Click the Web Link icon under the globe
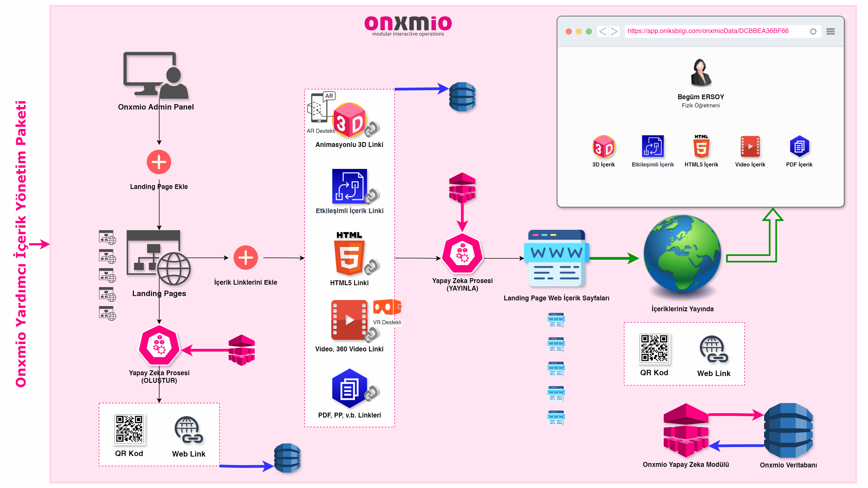Screen dimensions: 868x488 pyautogui.click(x=714, y=349)
